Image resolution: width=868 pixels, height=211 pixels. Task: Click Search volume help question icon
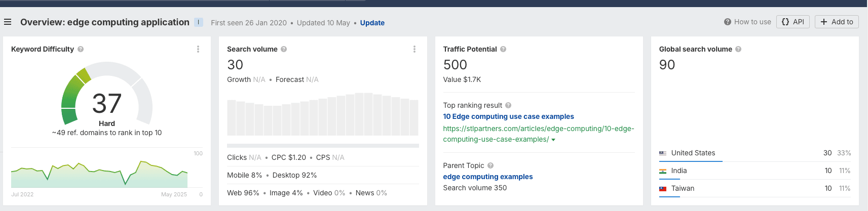click(284, 49)
